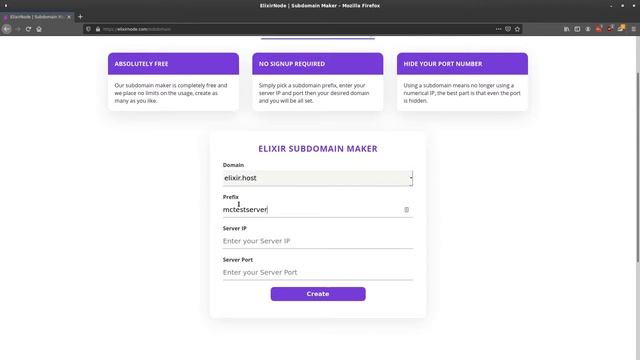Open the tracking protection shield in address bar
The width and height of the screenshot is (640, 360).
tap(89, 29)
